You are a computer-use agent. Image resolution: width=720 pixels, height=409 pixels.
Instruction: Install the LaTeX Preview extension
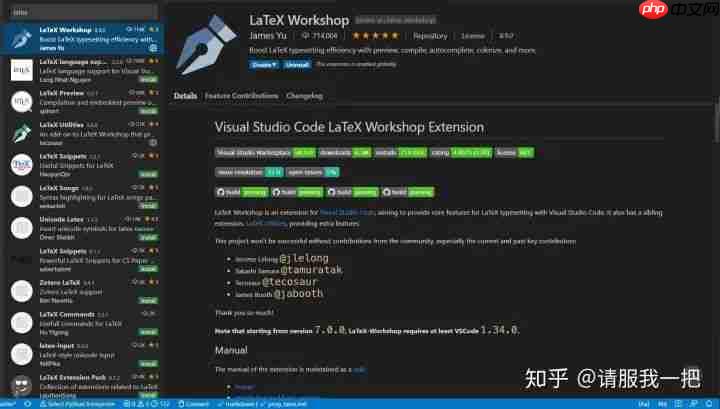[148, 111]
